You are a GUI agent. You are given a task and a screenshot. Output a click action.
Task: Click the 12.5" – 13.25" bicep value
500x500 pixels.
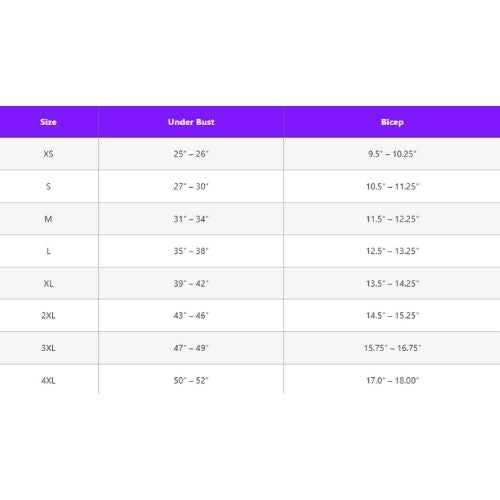pyautogui.click(x=392, y=251)
